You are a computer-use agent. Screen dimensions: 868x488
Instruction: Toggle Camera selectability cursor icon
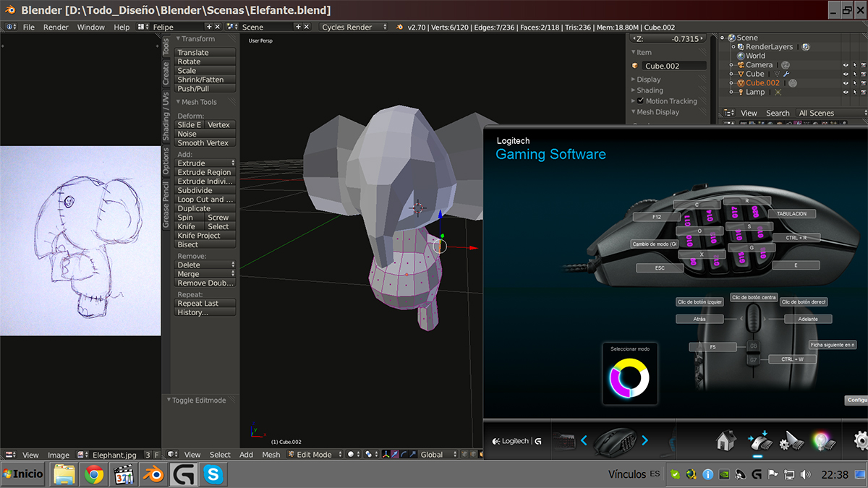855,65
